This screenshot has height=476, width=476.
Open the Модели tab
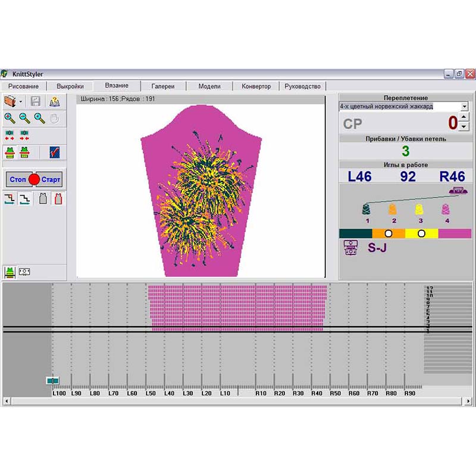pyautogui.click(x=209, y=86)
